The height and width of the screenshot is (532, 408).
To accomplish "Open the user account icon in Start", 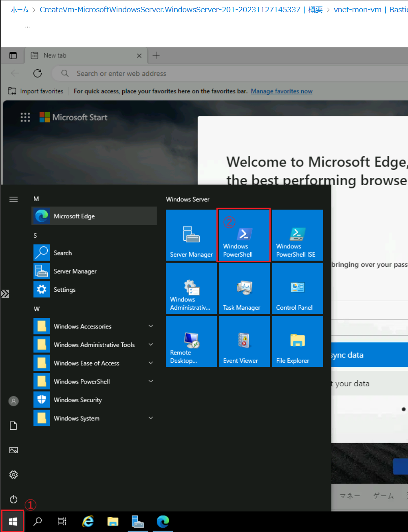I will pyautogui.click(x=13, y=401).
